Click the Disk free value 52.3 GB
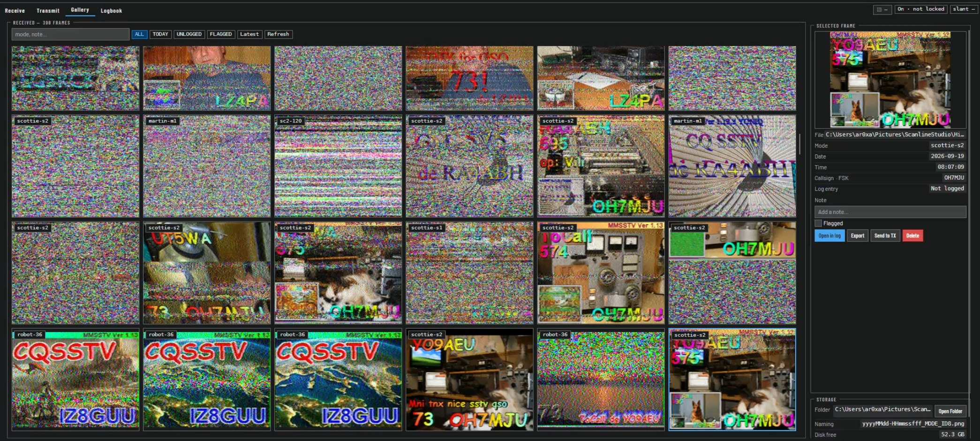 tap(953, 434)
